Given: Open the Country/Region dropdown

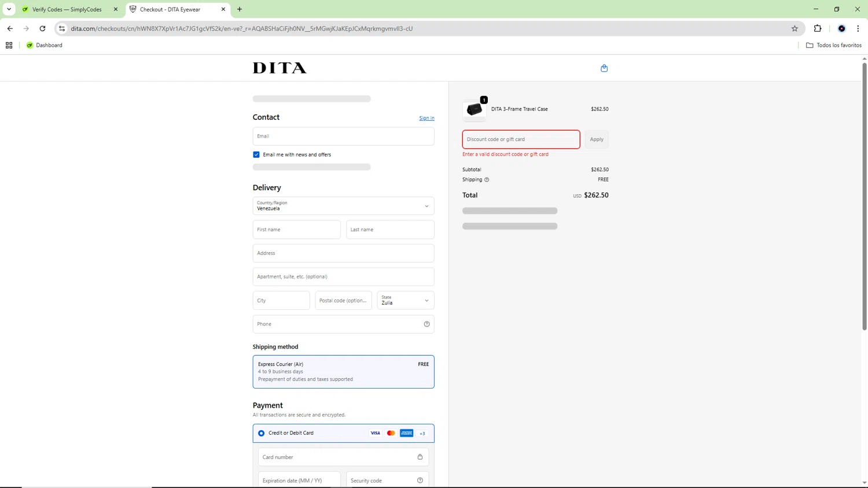Looking at the screenshot, I should coord(344,206).
